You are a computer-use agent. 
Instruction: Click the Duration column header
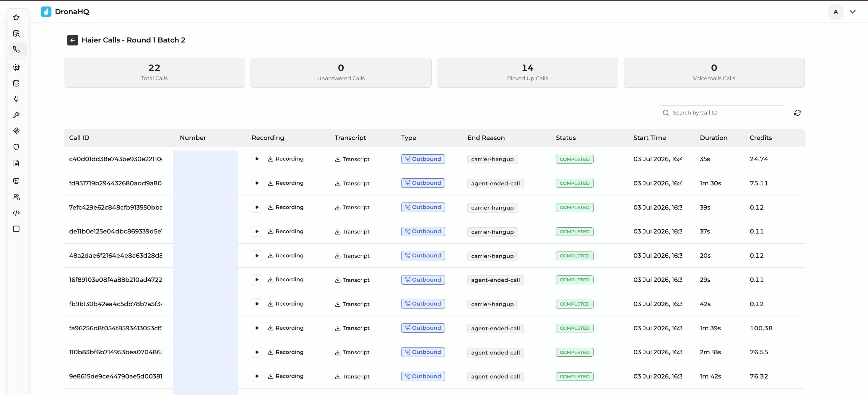coord(713,138)
